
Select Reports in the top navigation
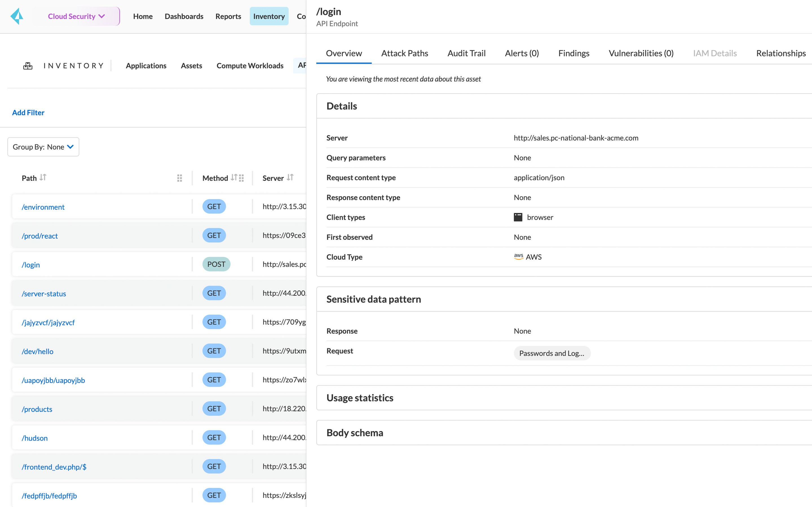pyautogui.click(x=228, y=16)
